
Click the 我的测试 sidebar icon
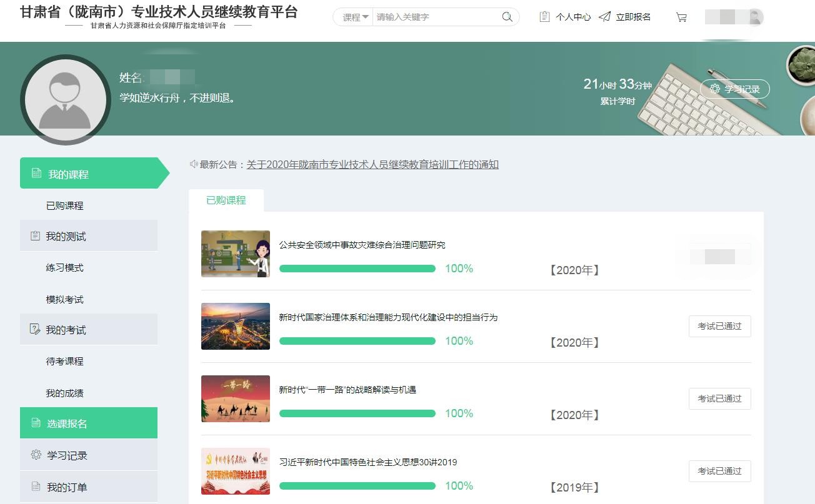pyautogui.click(x=35, y=236)
